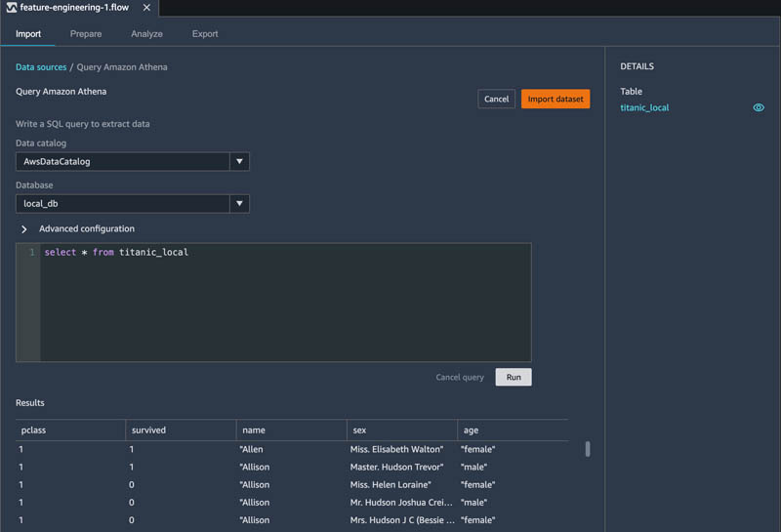This screenshot has height=532, width=781.
Task: Switch to the Prepare tab
Action: point(86,34)
